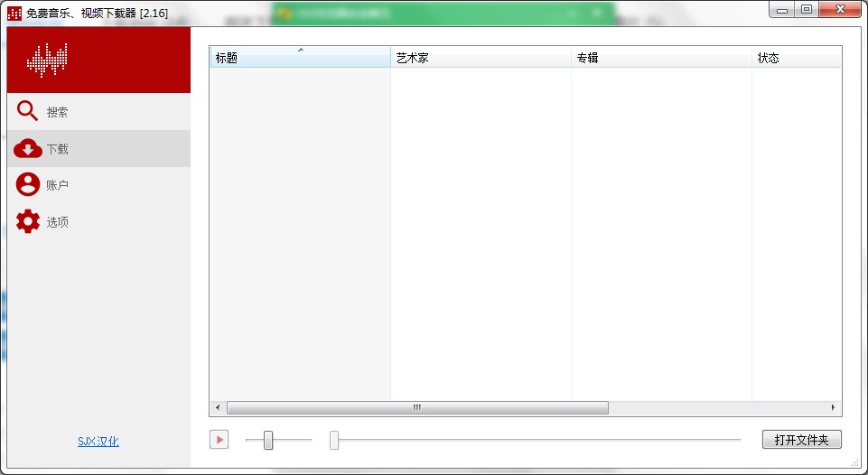Close the downloader window

(x=840, y=10)
